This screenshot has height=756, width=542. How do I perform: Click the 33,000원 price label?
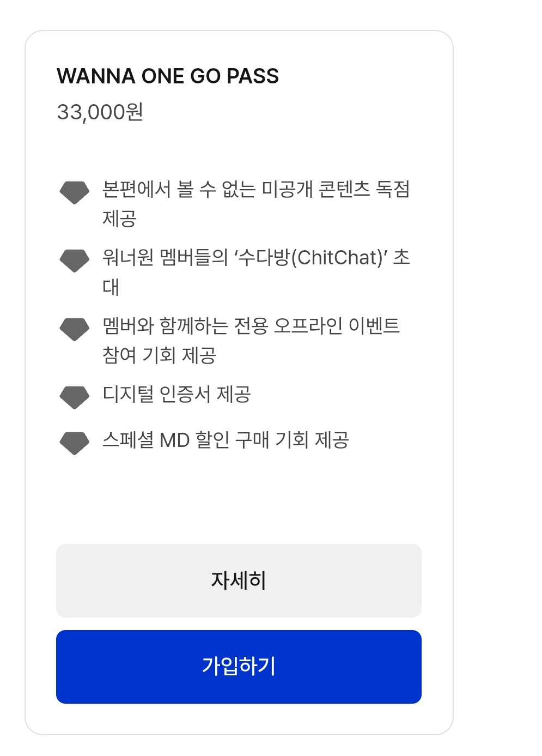100,112
